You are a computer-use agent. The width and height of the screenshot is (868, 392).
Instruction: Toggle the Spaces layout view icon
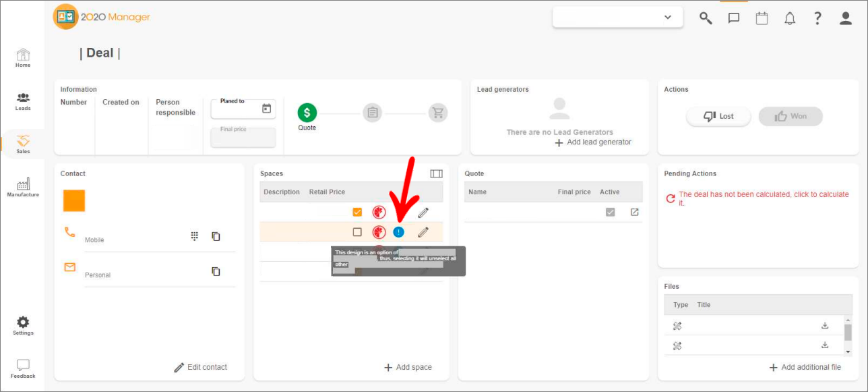(436, 173)
